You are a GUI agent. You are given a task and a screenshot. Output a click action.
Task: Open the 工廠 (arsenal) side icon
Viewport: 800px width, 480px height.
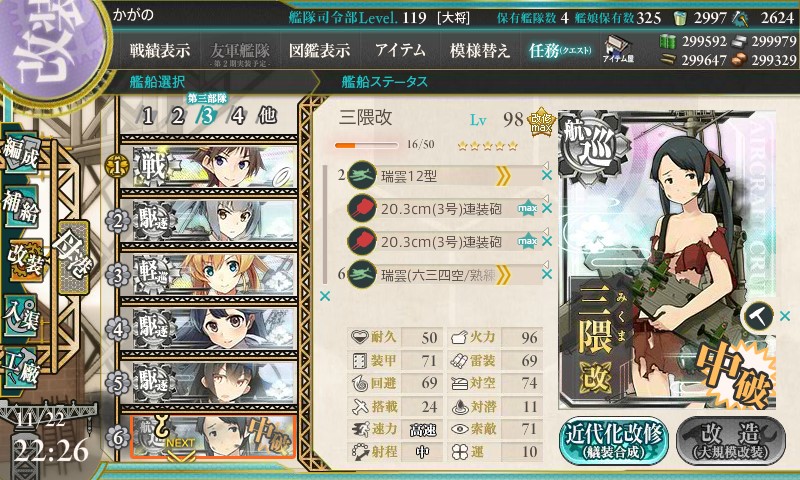point(20,368)
